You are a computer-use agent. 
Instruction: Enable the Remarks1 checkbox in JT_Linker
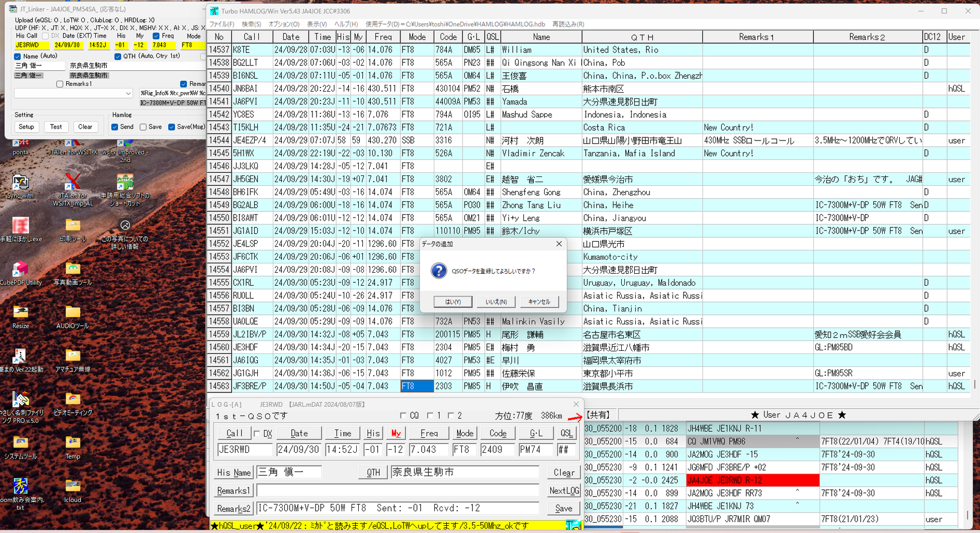[x=60, y=84]
